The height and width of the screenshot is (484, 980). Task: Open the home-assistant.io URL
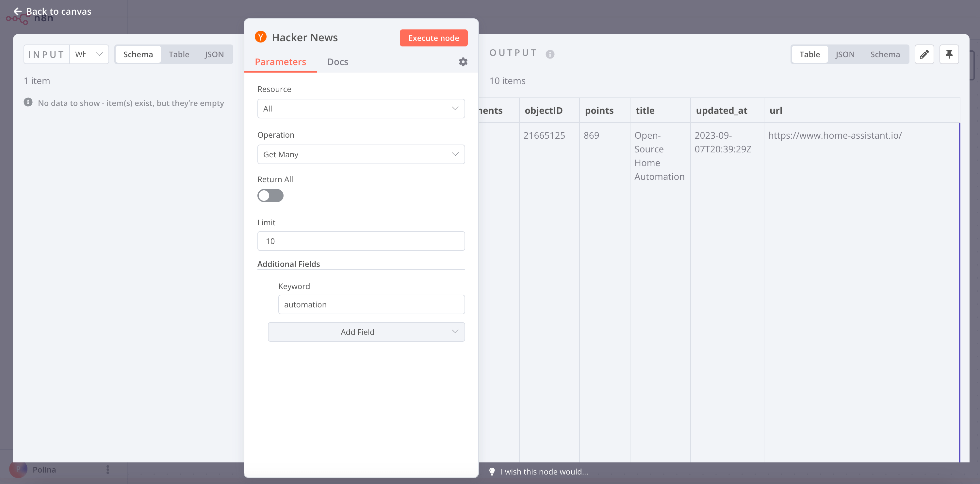tap(835, 135)
